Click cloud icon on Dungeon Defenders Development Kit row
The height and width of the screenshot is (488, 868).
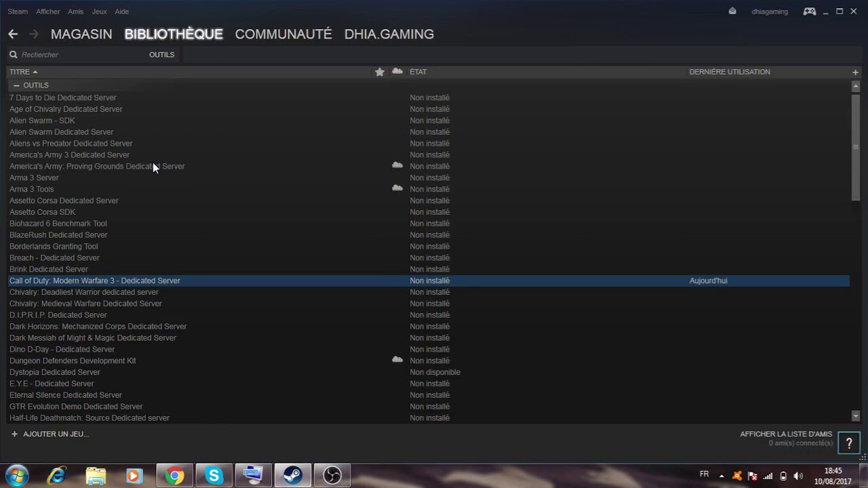[397, 360]
